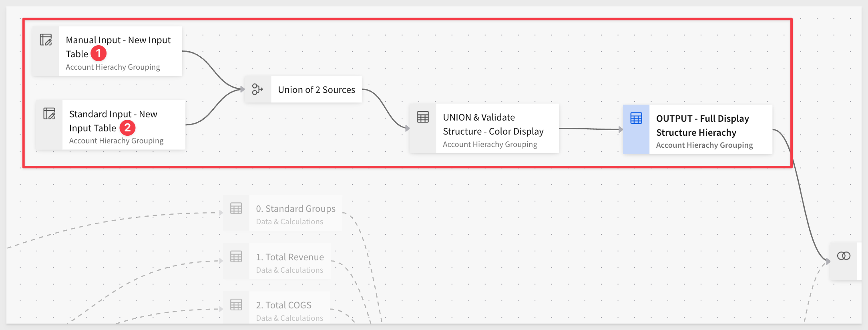Viewport: 868px width, 330px height.
Task: Click Account Hierachy Grouping under OUTPUT node
Action: tap(705, 145)
